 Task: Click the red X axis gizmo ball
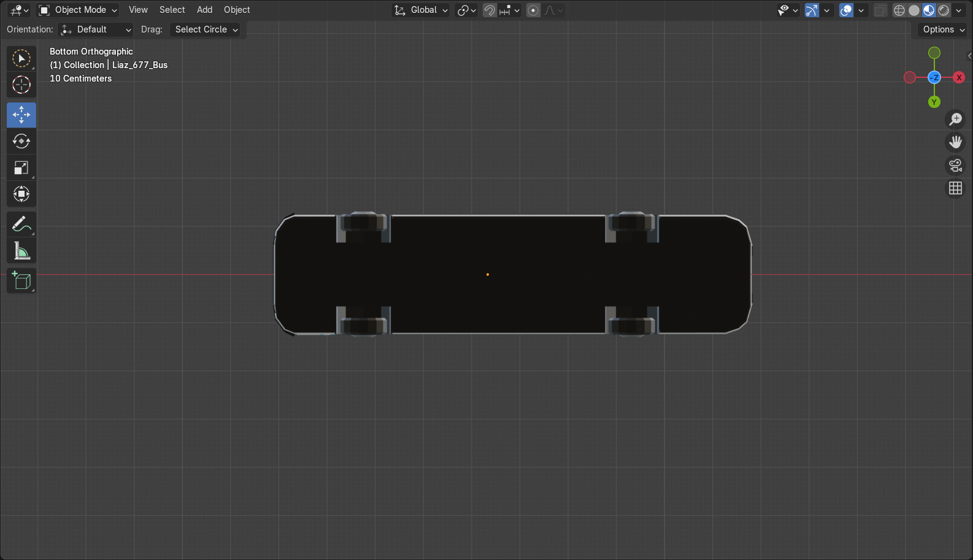click(x=959, y=77)
